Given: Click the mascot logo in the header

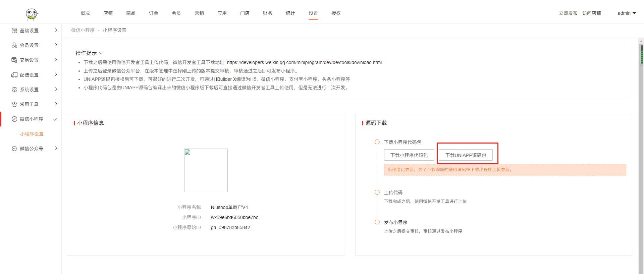Looking at the screenshot, I should pos(32,14).
